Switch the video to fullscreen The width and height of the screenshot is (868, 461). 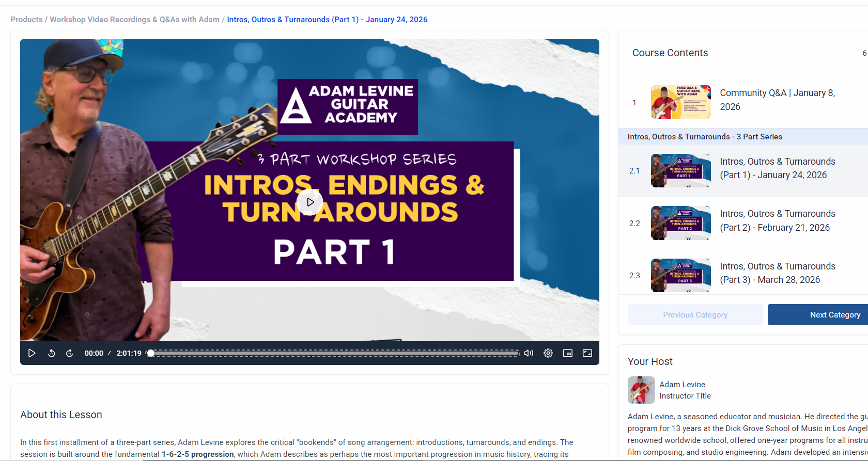pos(587,353)
